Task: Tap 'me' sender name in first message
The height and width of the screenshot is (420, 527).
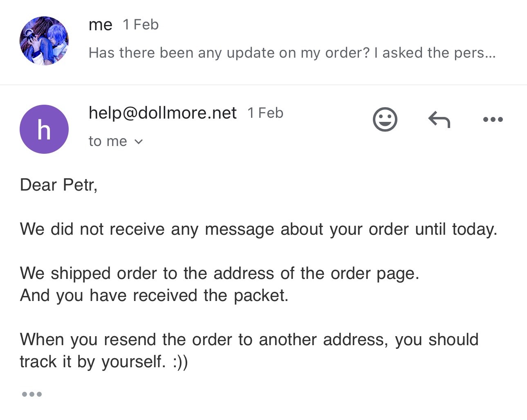Action: coord(100,25)
